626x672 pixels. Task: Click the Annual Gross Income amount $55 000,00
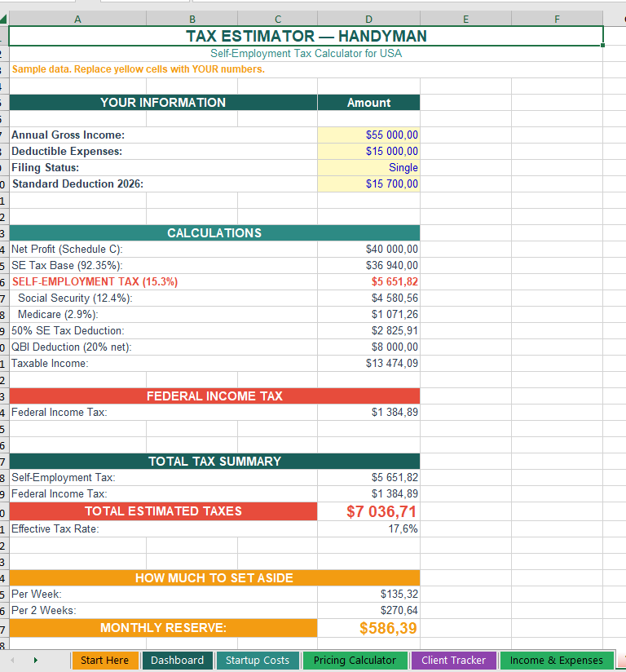pyautogui.click(x=369, y=135)
